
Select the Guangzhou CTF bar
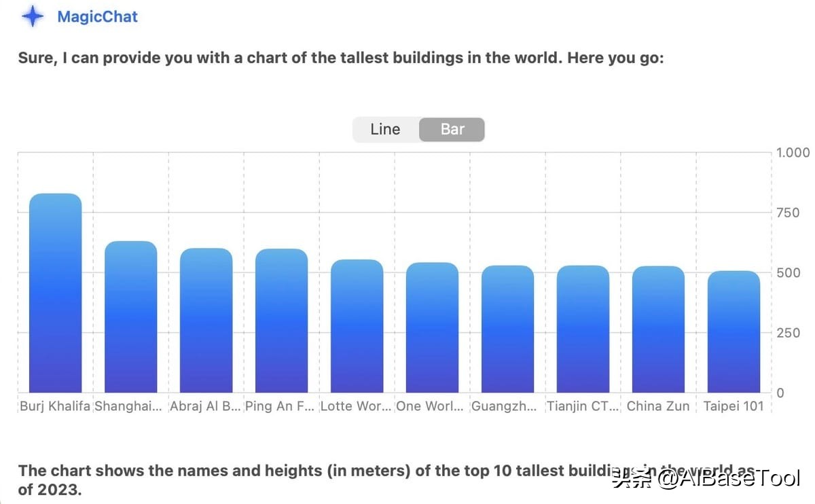coord(507,329)
